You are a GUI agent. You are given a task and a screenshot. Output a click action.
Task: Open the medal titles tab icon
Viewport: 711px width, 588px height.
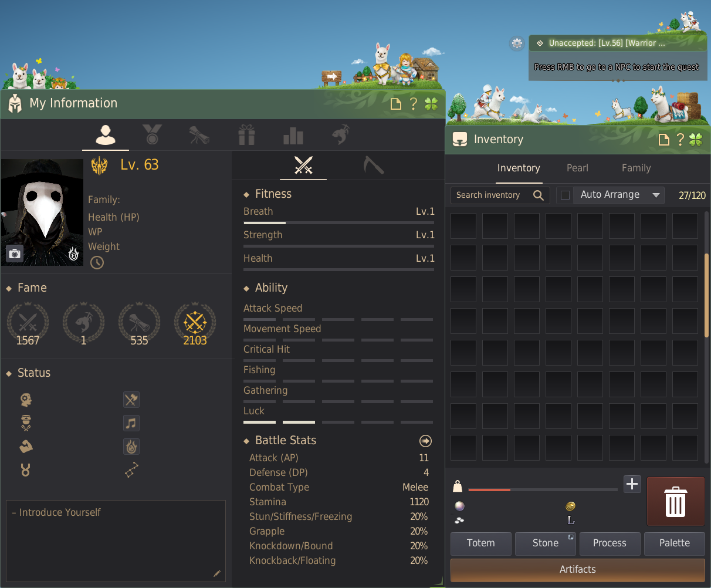click(x=152, y=135)
